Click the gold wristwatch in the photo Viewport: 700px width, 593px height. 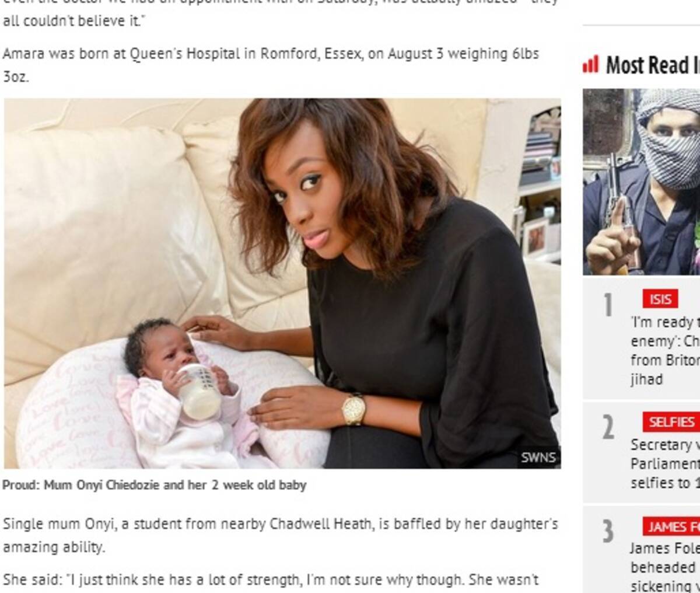[353, 409]
